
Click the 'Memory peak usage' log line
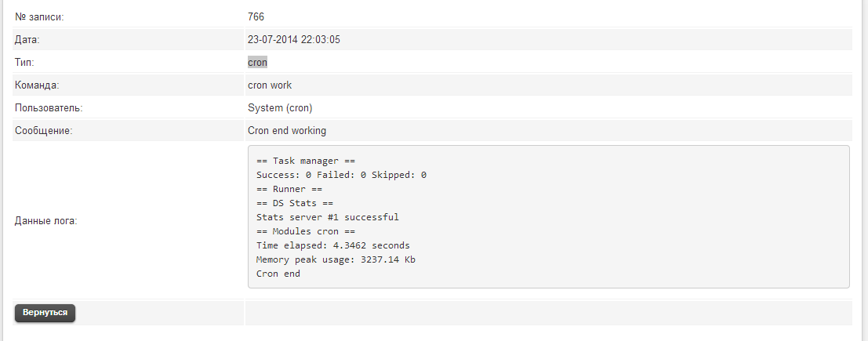coord(336,259)
